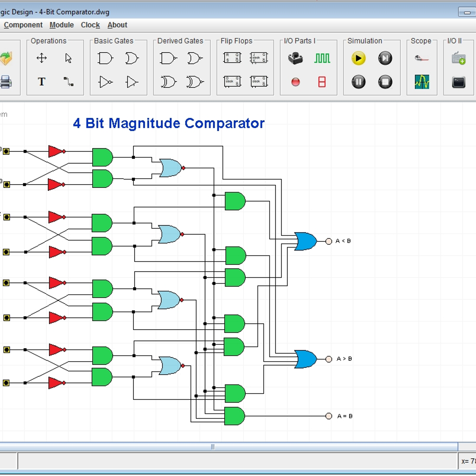Select the keyboard input in I/O II
The height and width of the screenshot is (476, 476).
pyautogui.click(x=458, y=58)
